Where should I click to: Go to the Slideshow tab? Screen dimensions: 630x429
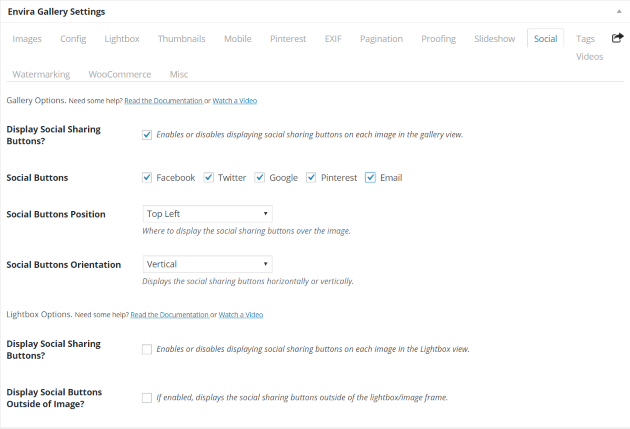pos(495,39)
